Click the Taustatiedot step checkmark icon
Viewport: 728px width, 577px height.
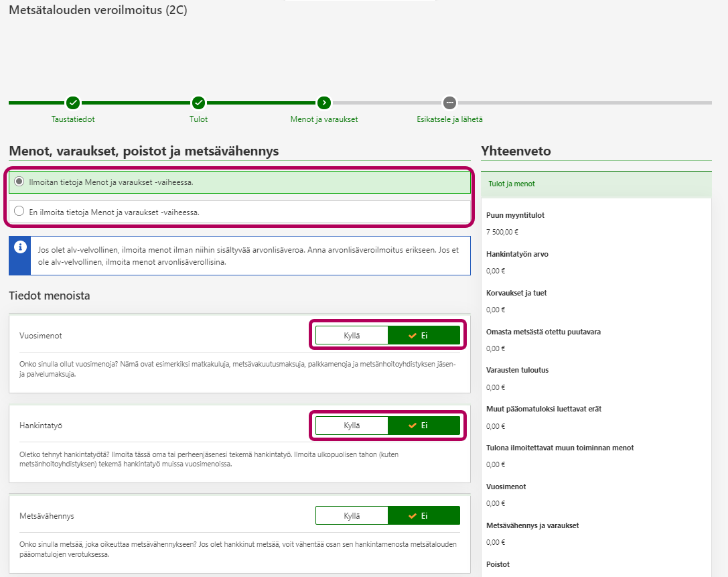coord(73,103)
